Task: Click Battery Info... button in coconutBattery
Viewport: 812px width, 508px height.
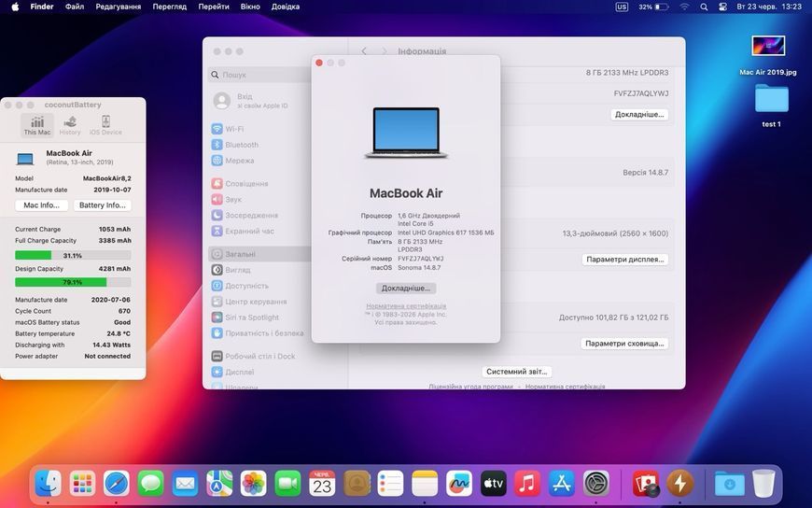Action: click(103, 205)
